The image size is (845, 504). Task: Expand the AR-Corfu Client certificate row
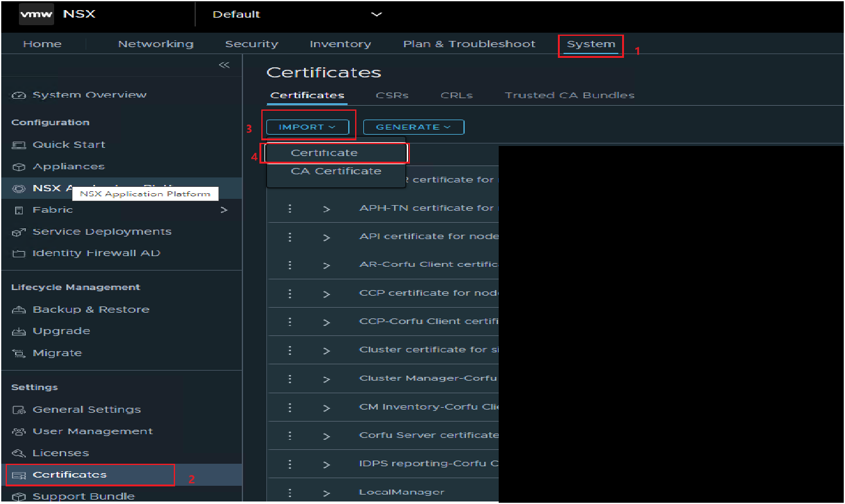tap(326, 266)
